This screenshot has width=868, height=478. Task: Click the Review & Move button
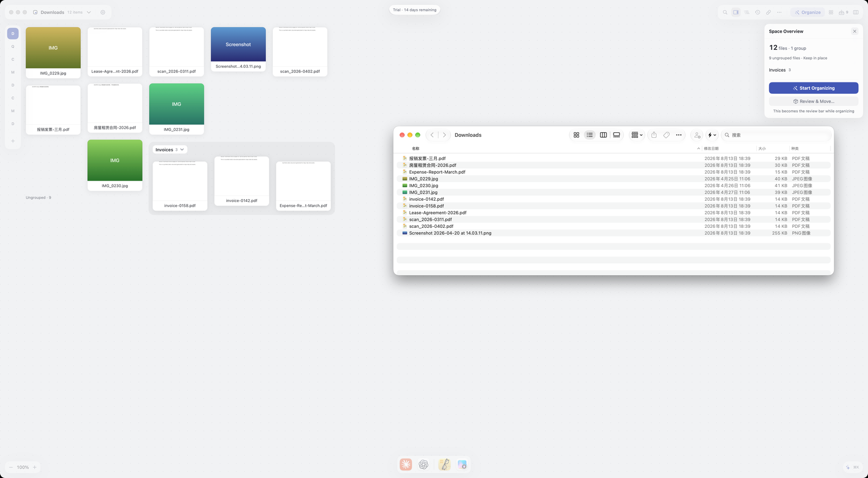[x=813, y=101]
